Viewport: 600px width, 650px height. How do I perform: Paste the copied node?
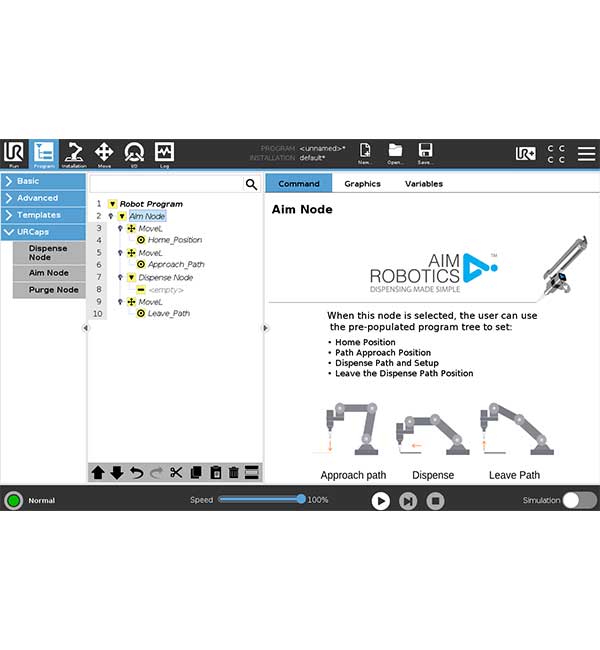tap(215, 473)
